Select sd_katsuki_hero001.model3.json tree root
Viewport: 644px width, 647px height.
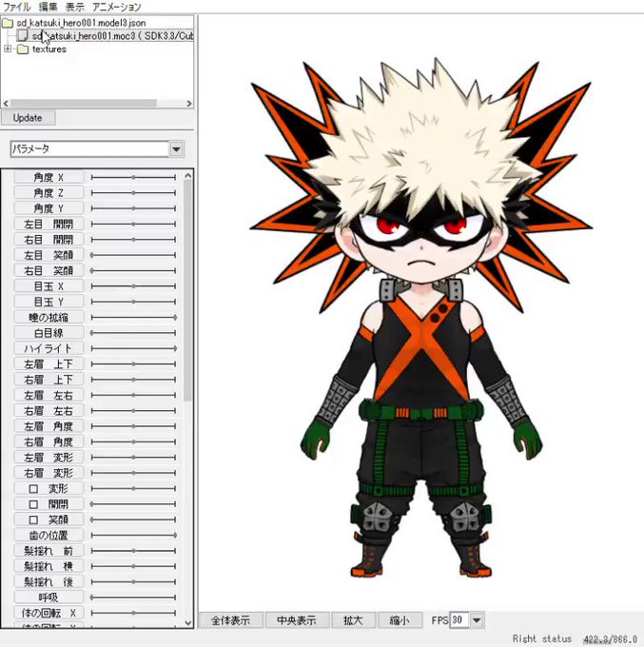coord(81,23)
